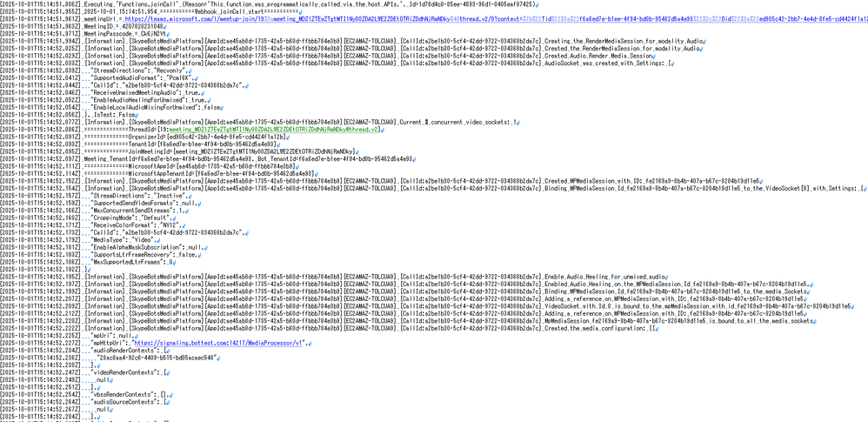868x422 pixels.
Task: Click the "EnableAlphaMaskSubscription": null line
Action: click(149, 246)
